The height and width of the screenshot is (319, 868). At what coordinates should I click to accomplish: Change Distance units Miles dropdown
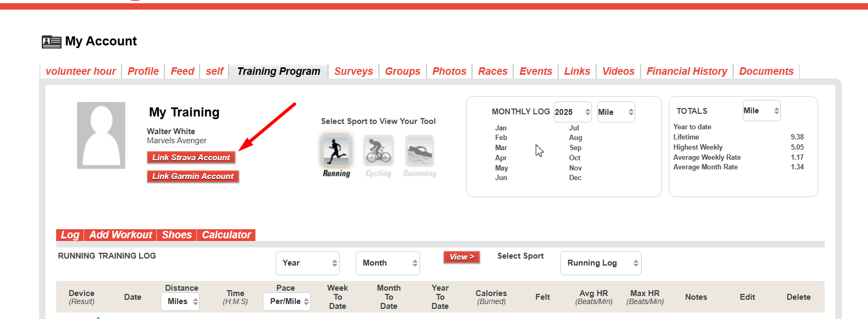(180, 301)
